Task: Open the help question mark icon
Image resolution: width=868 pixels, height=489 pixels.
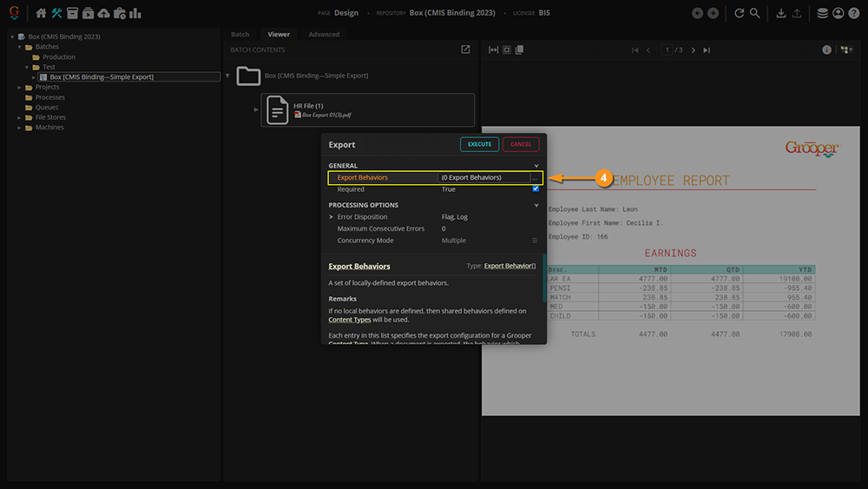Action: click(854, 13)
